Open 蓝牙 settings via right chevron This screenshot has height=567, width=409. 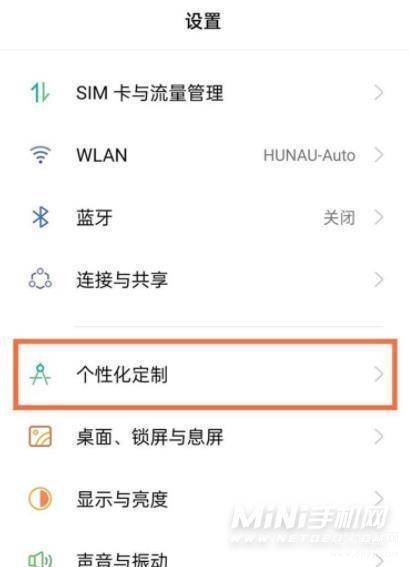coord(379,217)
